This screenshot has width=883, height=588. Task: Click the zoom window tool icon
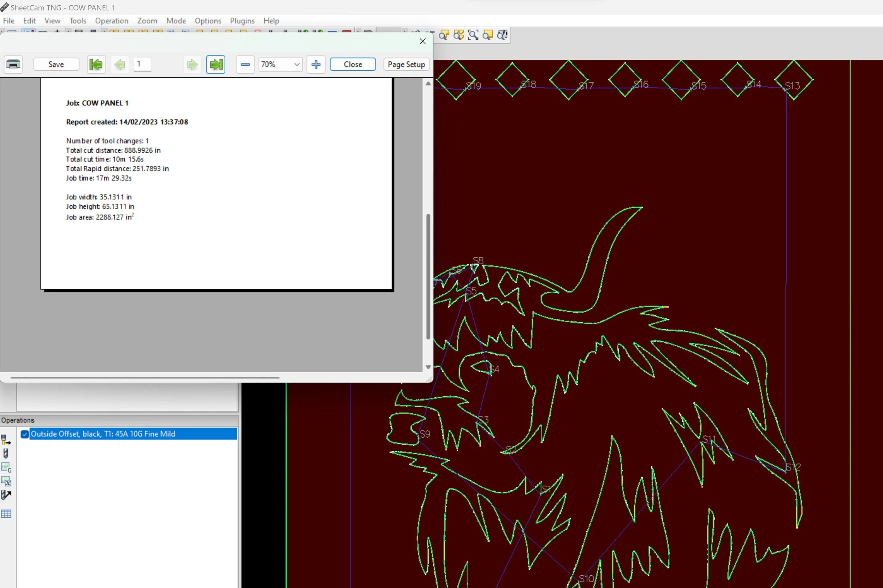pyautogui.click(x=473, y=35)
